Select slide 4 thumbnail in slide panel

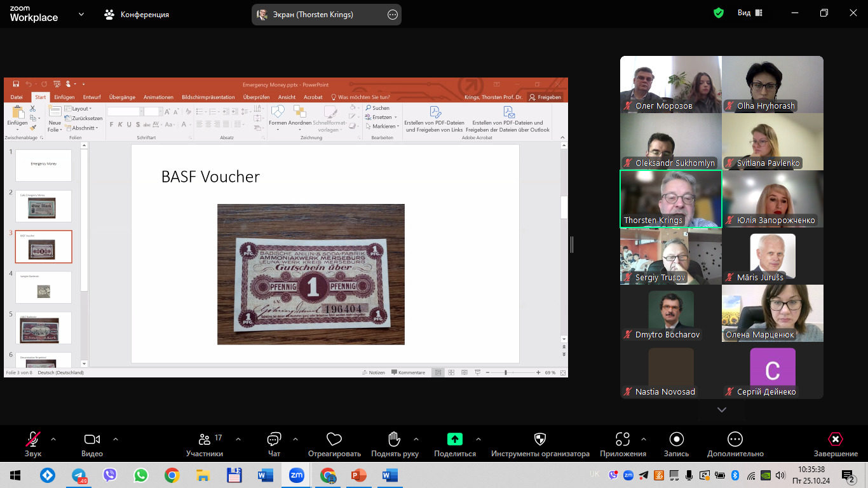(43, 288)
